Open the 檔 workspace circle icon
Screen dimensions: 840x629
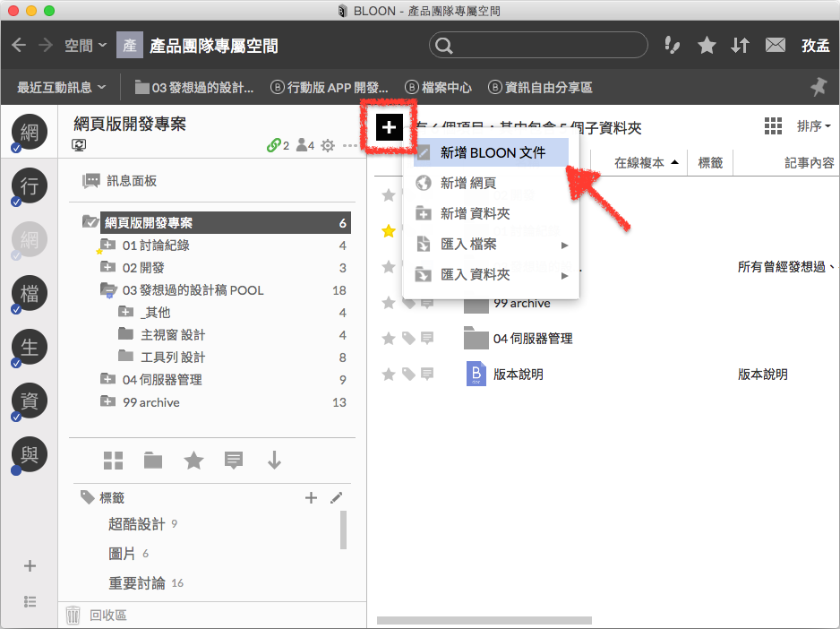tap(30, 293)
